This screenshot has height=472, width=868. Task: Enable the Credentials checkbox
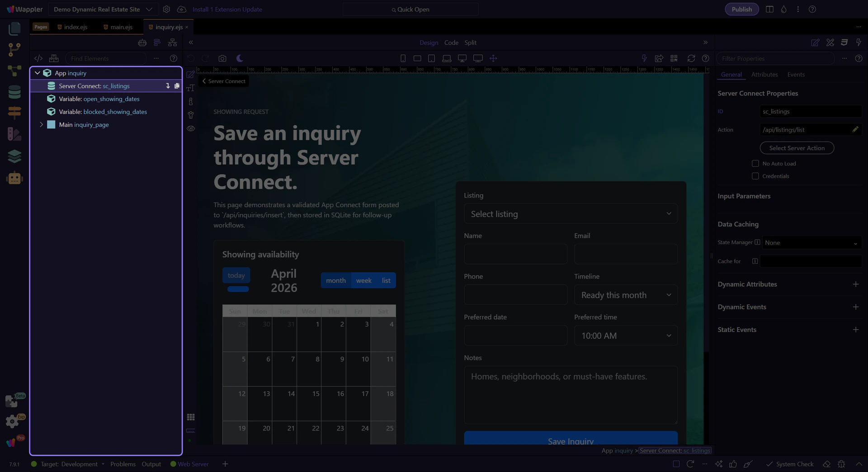tap(755, 176)
